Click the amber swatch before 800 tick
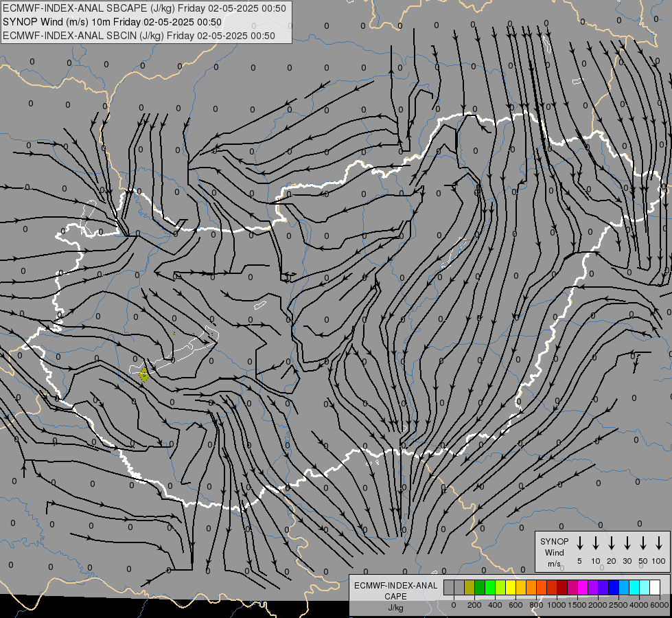This screenshot has height=618, width=672. tap(531, 587)
